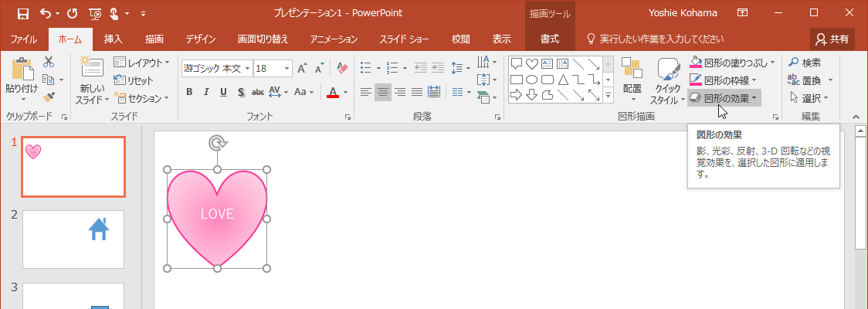
Task: Open the ファイル tab
Action: coord(23,39)
